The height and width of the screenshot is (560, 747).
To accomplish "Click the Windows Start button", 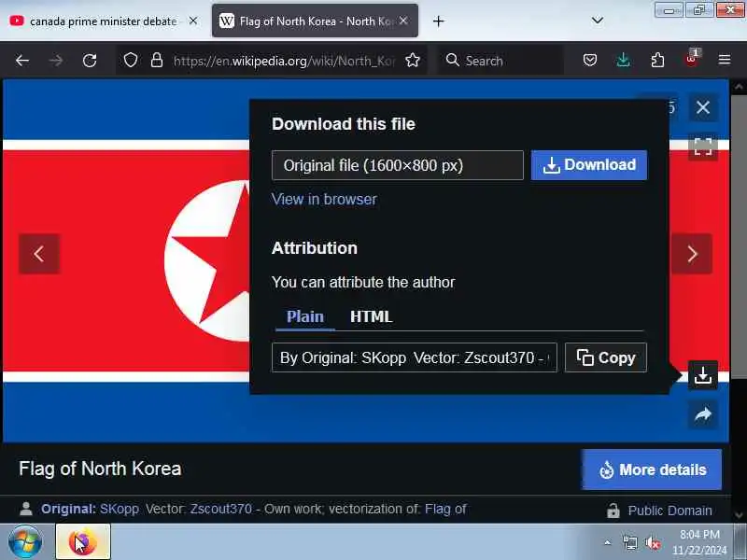I will point(25,542).
